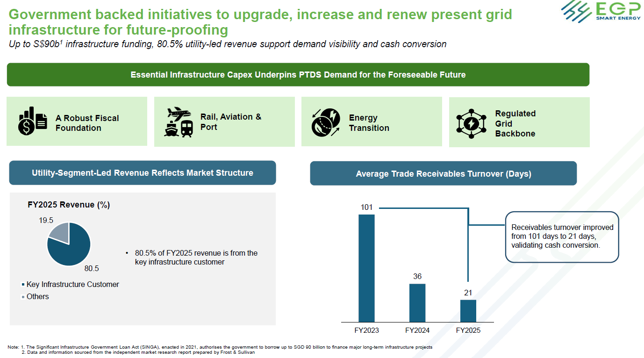This screenshot has width=644, height=358.
Task: Click the grey Others legend marker
Action: pyautogui.click(x=23, y=297)
